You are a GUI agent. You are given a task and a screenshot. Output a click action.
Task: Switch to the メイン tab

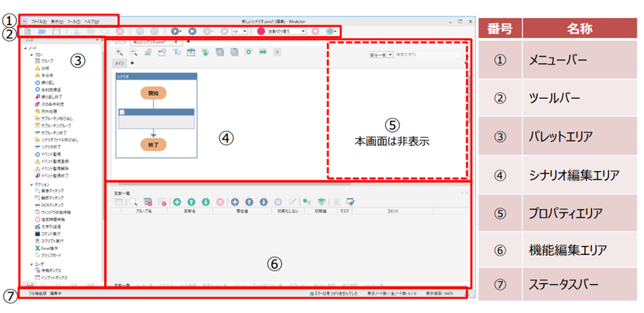(x=118, y=63)
